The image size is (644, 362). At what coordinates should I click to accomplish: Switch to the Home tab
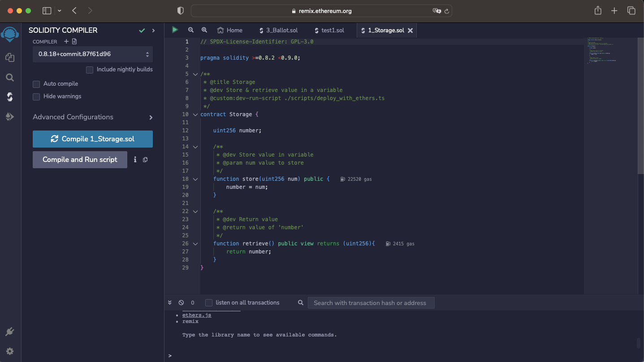pyautogui.click(x=230, y=30)
